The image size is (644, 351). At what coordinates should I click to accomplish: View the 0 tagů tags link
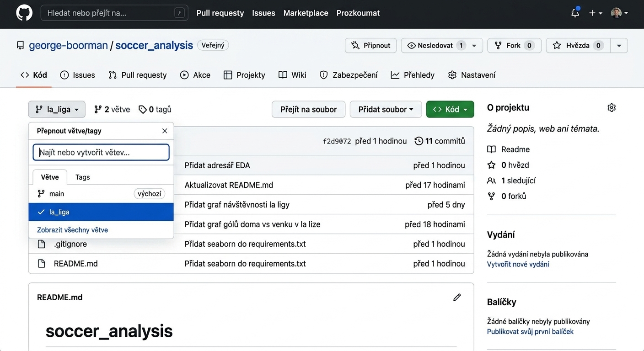point(155,109)
